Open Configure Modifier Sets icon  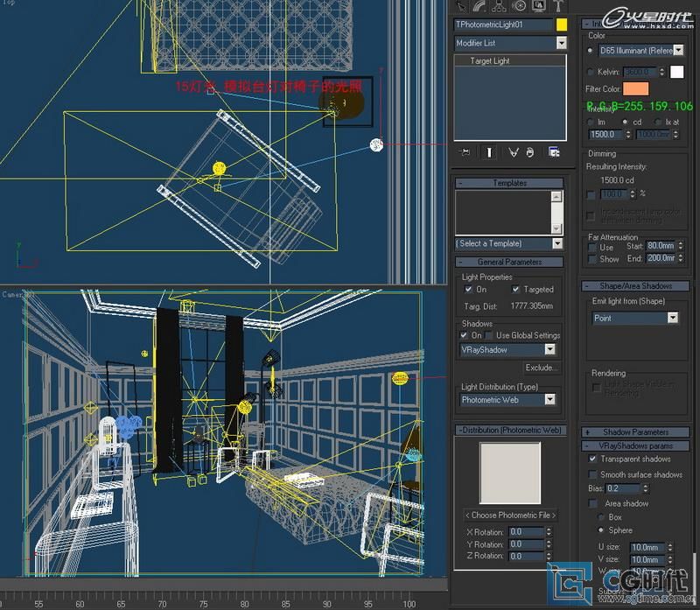click(x=554, y=152)
